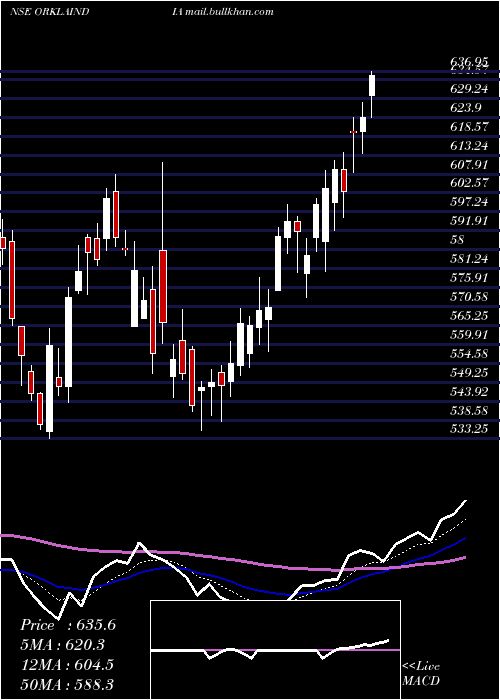Click the MACD inset chart panel
The image size is (500, 700).
275,650
